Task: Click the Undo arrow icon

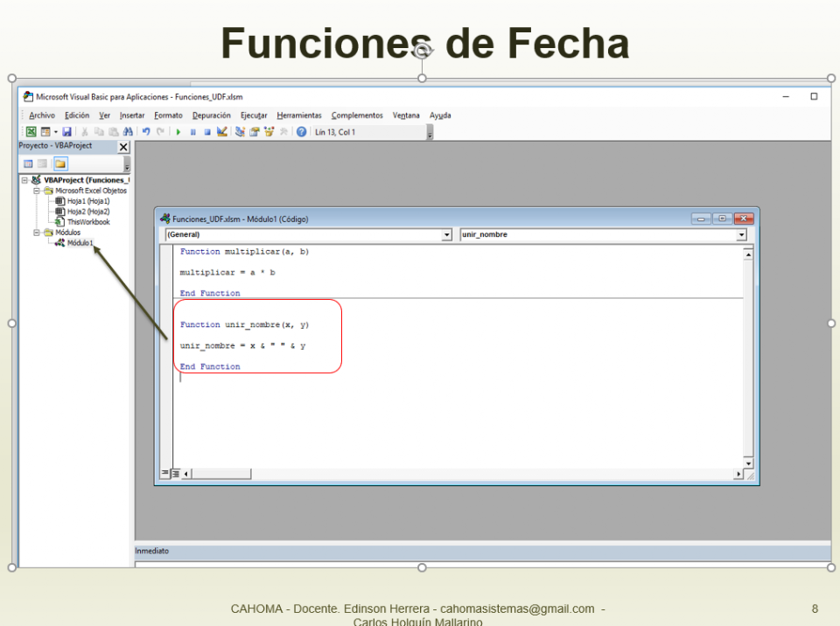Action: point(146,132)
